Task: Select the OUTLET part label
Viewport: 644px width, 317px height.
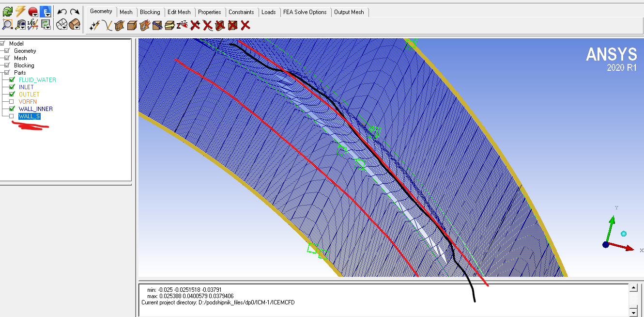Action: (29, 95)
